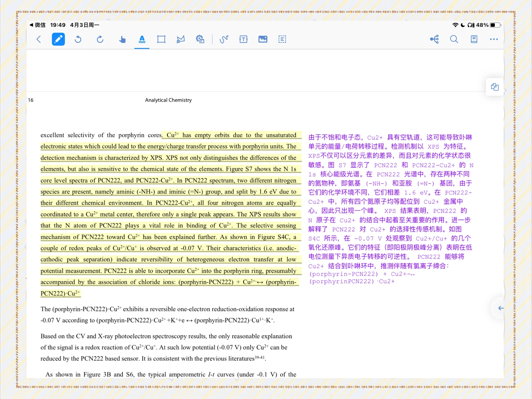Select the hand pointer tool
Screen dimensions: 532x399
(122, 39)
